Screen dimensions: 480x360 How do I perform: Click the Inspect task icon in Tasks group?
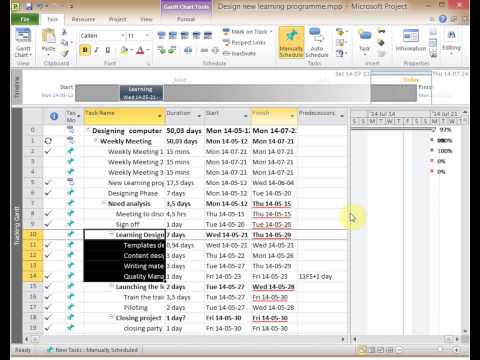[x=340, y=32]
